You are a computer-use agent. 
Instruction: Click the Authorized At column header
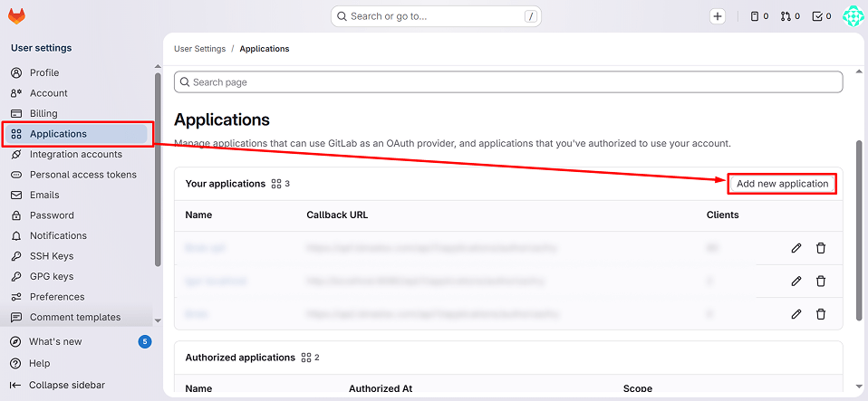pos(381,389)
